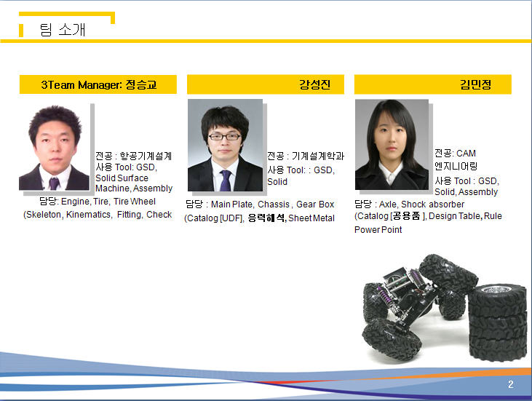Viewport: 532px width, 401px height.
Task: Click slide page number 2
Action: click(510, 384)
